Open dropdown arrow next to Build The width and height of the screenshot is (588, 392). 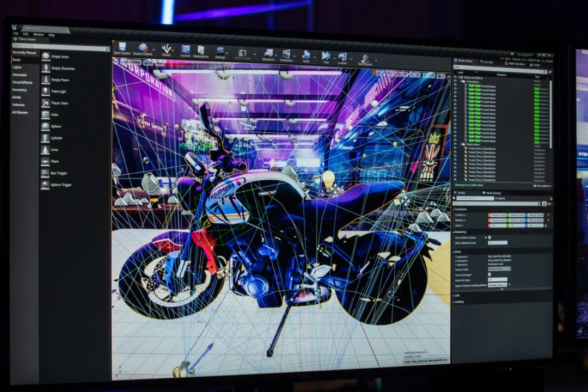[x=314, y=57]
